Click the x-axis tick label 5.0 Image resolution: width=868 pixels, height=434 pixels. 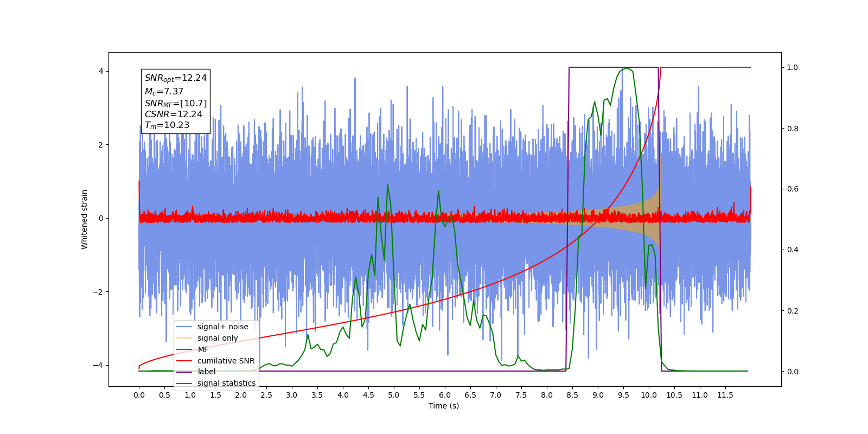click(394, 395)
